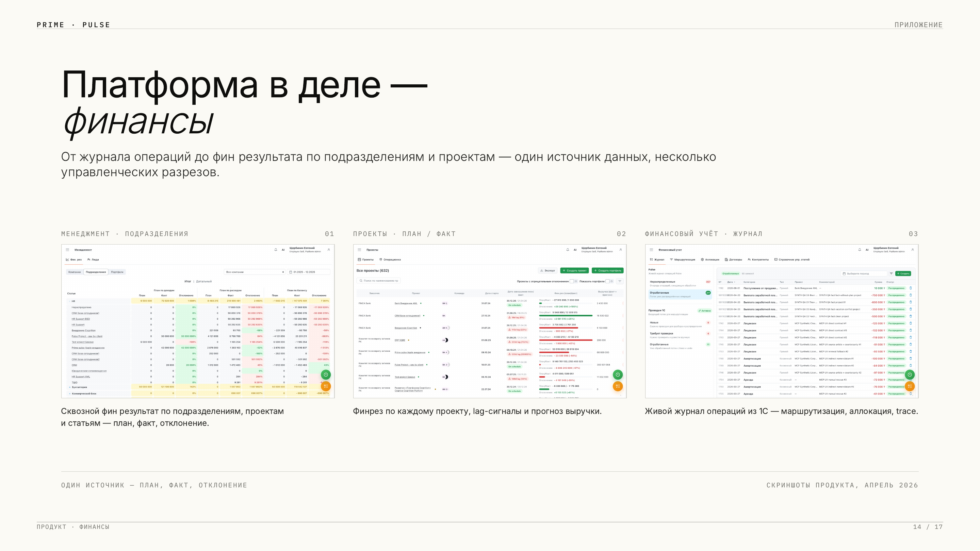Click green progress bar of 9 948 000 row
Screen dimensions: 980x551
click(566, 316)
